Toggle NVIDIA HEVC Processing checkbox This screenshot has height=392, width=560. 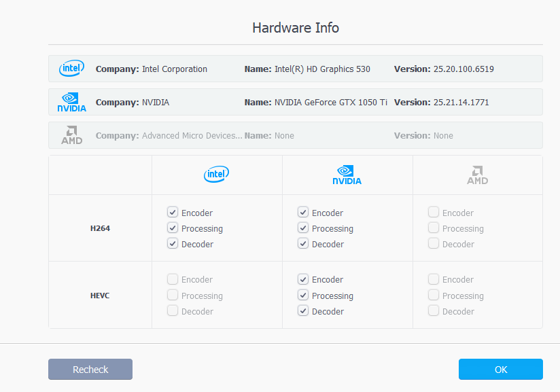303,295
